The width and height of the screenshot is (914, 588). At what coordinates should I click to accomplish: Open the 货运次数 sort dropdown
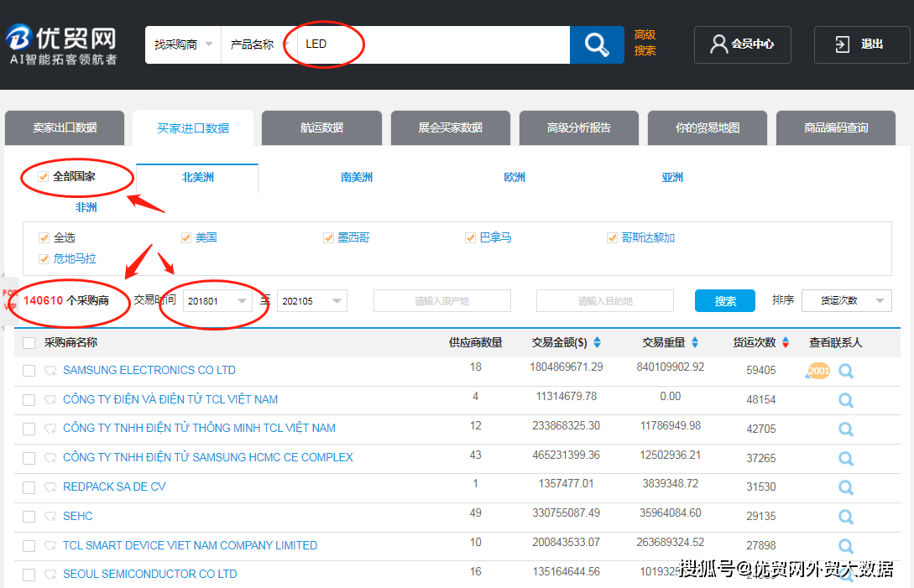847,301
